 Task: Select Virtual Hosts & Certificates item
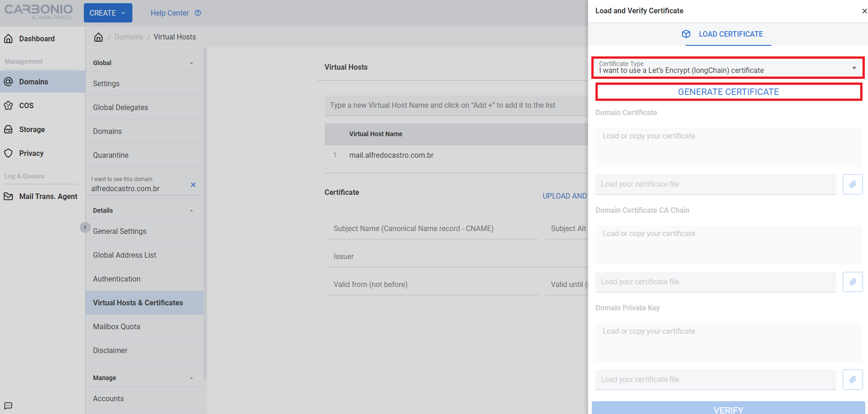pos(144,303)
